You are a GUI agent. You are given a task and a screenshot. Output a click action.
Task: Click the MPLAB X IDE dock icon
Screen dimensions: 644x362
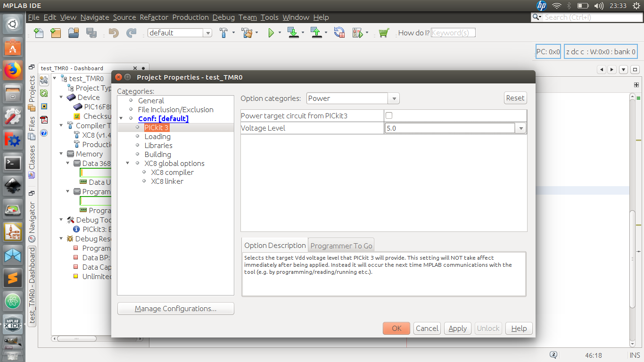[13, 324]
